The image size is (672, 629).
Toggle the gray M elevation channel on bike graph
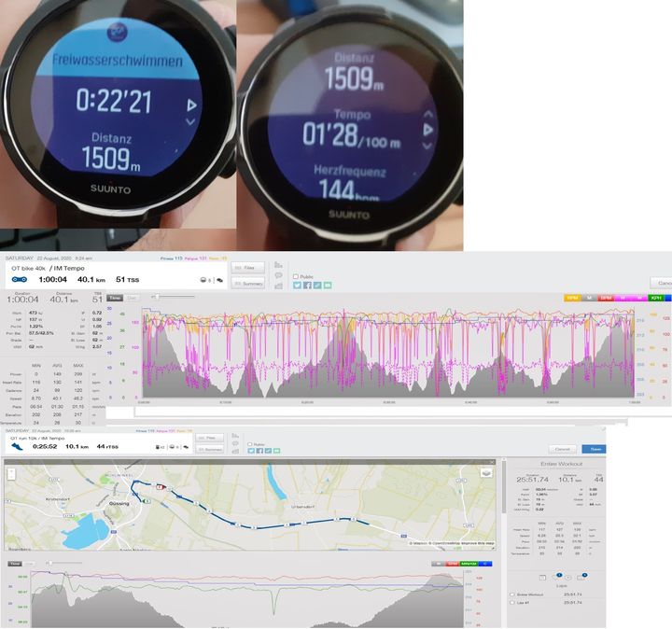[589, 298]
